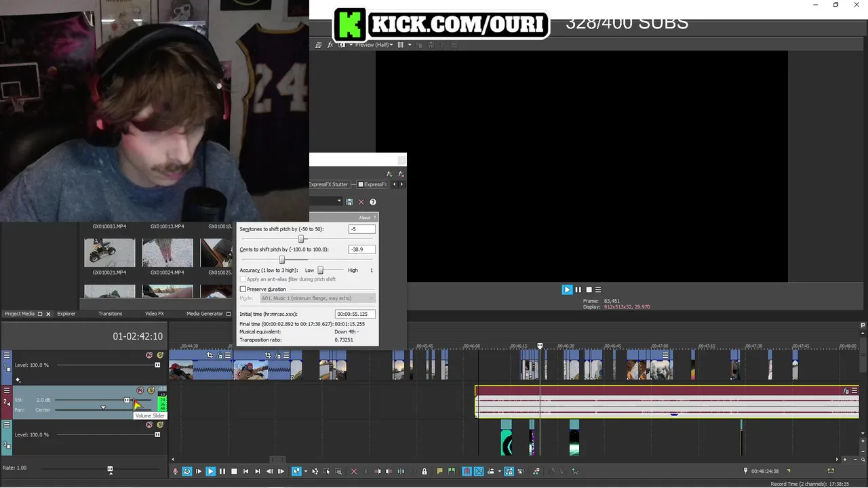Click the track 1 level slider handle

click(157, 365)
